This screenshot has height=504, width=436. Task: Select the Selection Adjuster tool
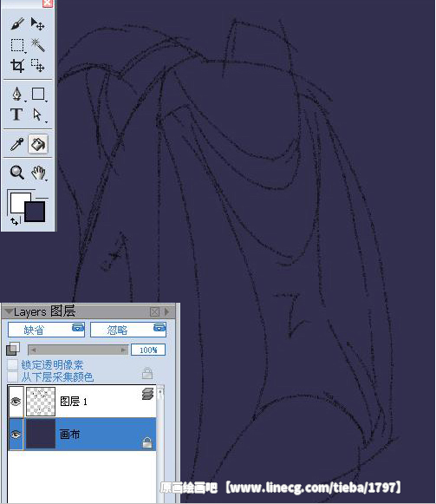(x=37, y=66)
